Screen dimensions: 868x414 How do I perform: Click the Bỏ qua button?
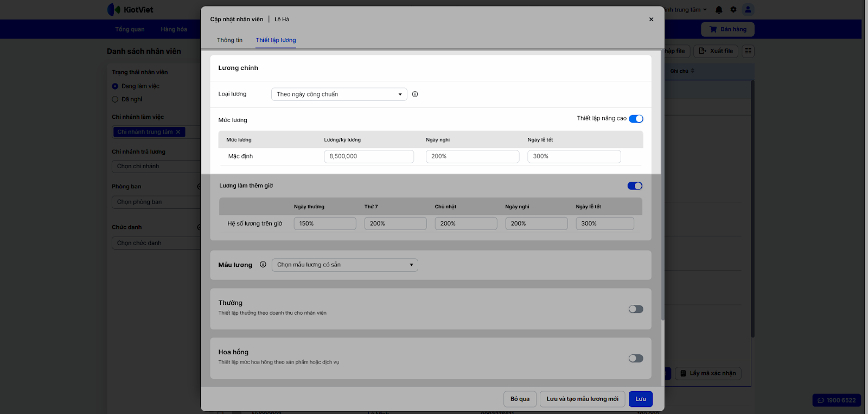click(x=520, y=399)
